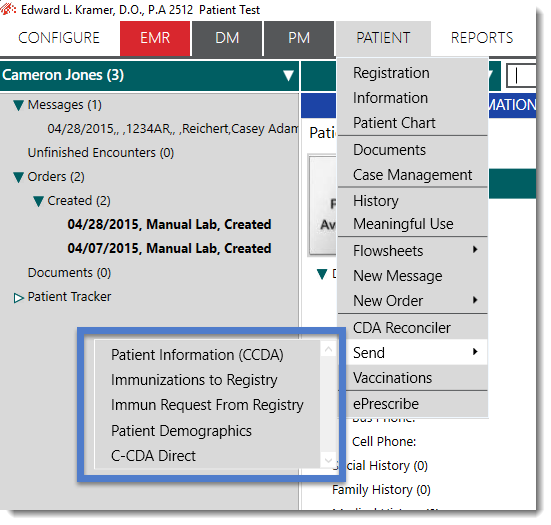Open the REPORTS tab
This screenshot has height=525, width=551.
[x=482, y=38]
